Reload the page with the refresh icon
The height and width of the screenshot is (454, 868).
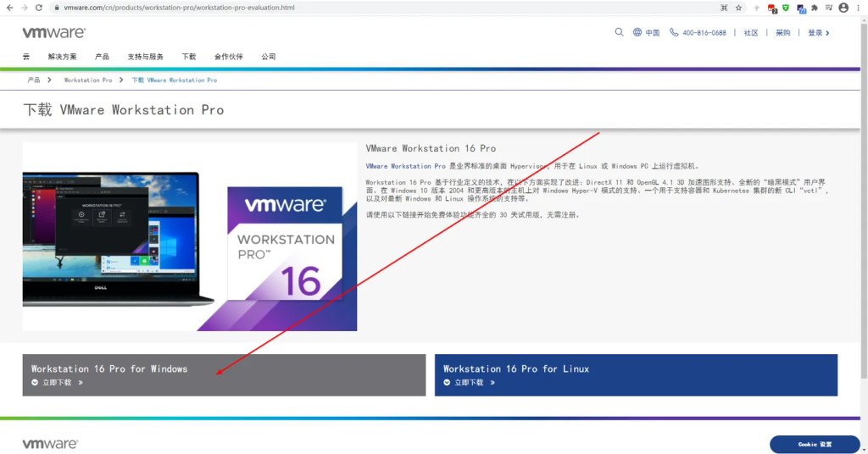point(39,8)
